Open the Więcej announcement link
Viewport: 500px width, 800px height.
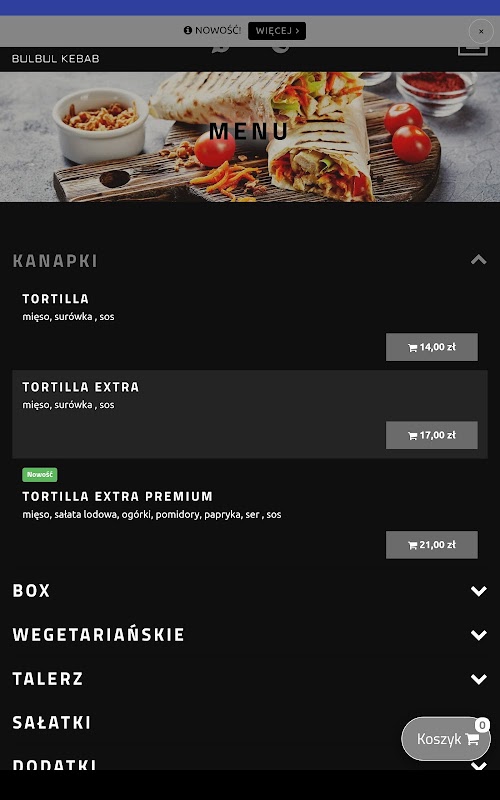[x=277, y=31]
